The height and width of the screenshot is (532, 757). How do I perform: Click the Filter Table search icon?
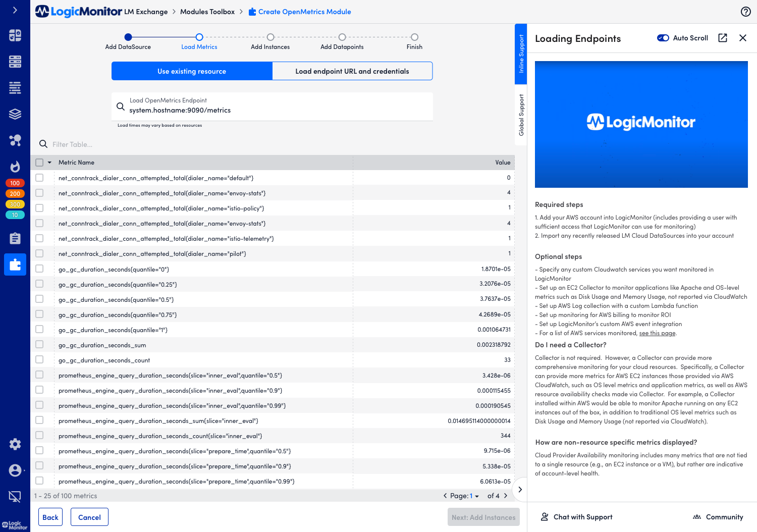tap(43, 144)
